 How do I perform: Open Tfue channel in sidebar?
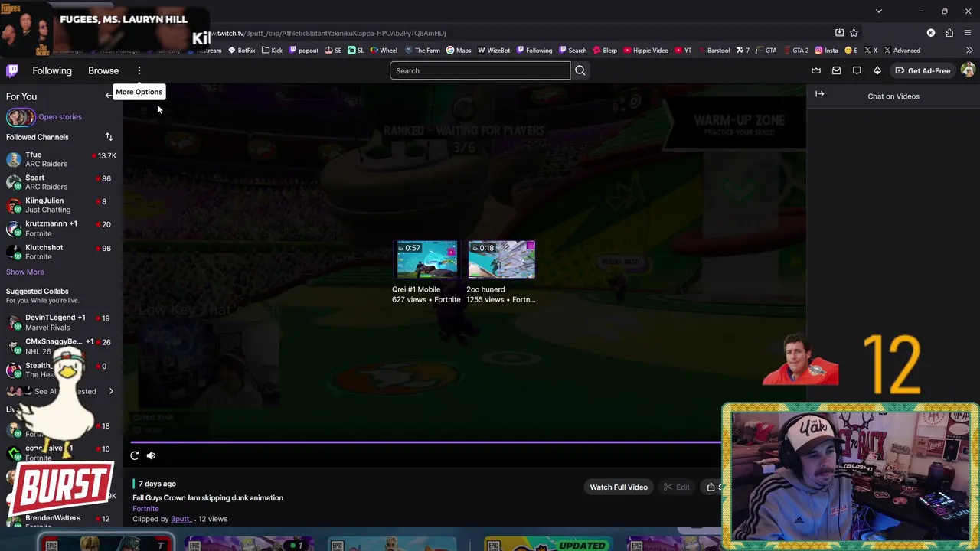pyautogui.click(x=61, y=159)
